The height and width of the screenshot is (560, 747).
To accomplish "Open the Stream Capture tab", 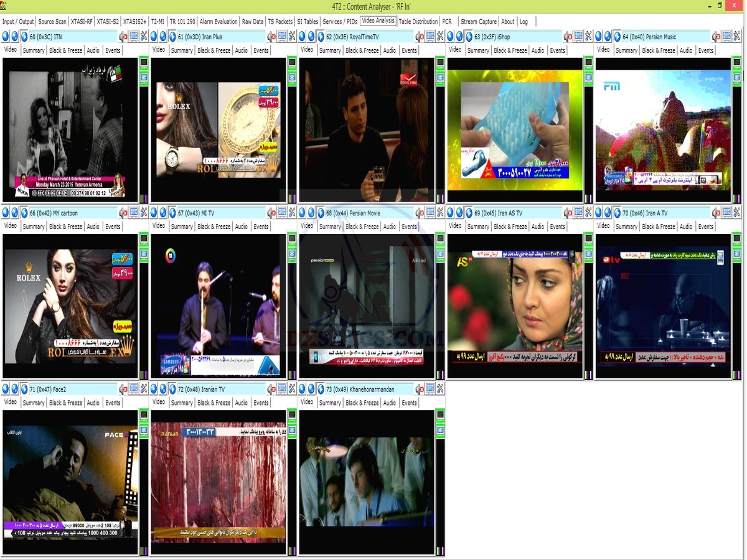I will tap(478, 21).
